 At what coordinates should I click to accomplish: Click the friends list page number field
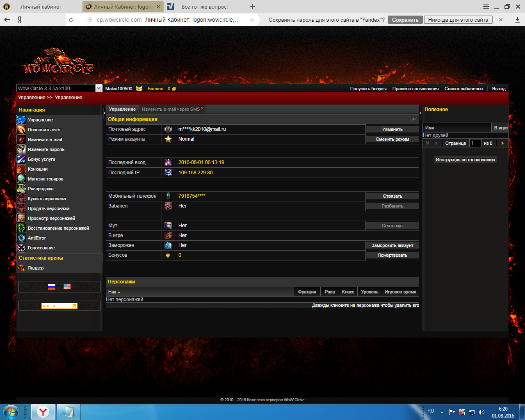[475, 143]
